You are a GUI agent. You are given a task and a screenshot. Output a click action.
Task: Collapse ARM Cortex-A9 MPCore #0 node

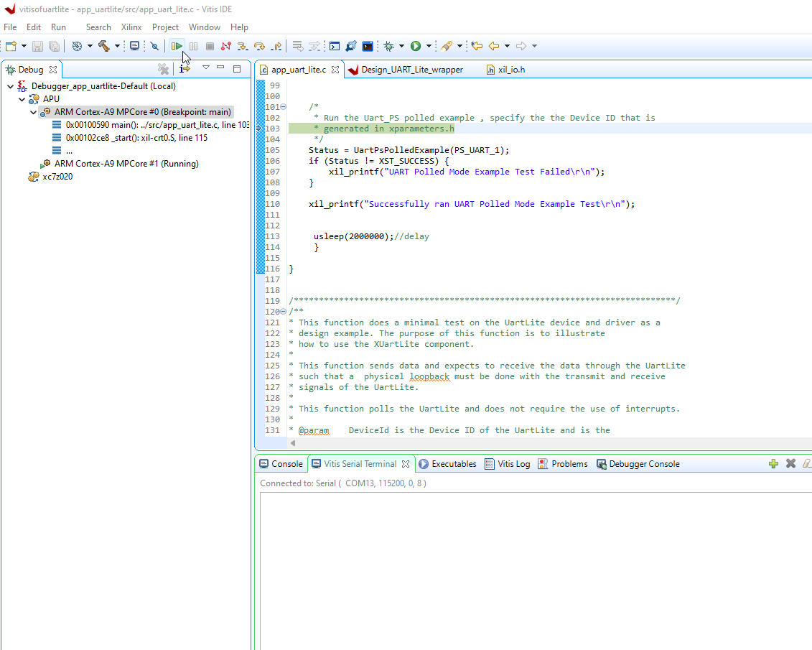[33, 112]
